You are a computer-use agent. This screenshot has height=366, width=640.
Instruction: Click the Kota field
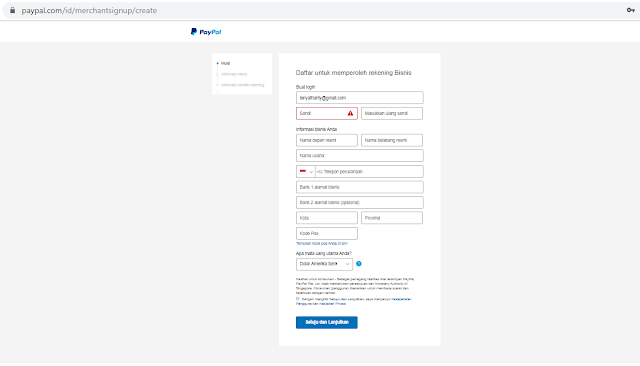(327, 218)
